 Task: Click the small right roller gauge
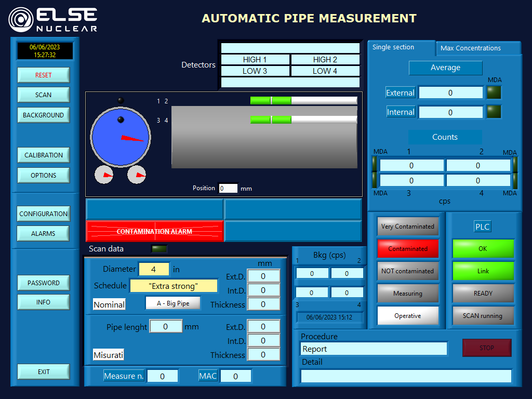137,175
